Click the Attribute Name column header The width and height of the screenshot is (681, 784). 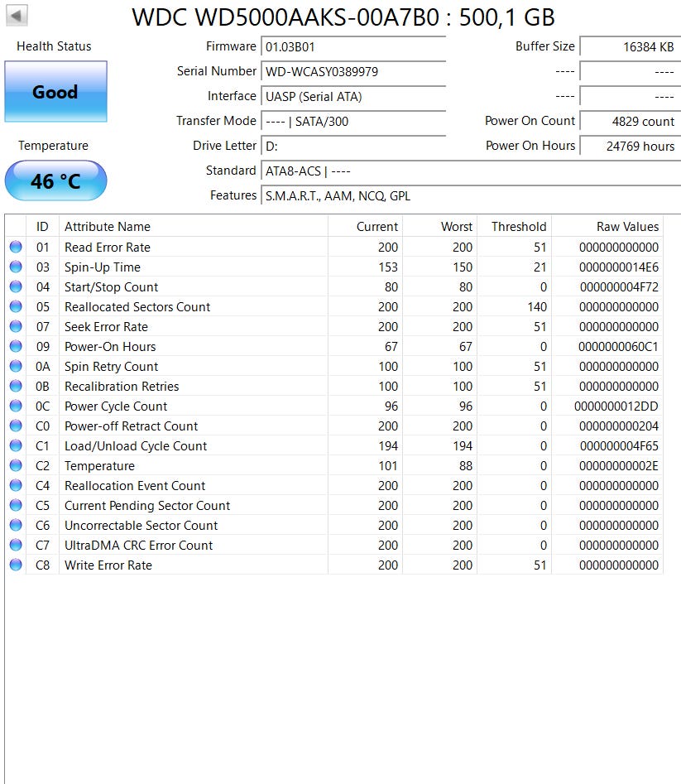click(x=194, y=227)
